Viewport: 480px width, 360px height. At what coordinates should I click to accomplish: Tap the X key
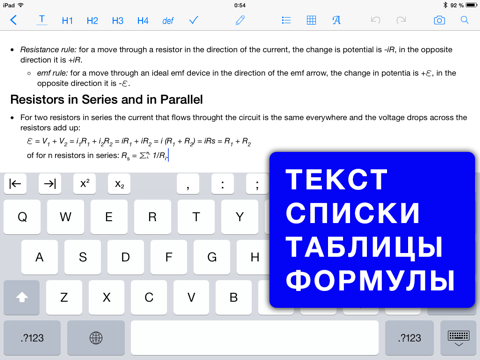(x=106, y=297)
